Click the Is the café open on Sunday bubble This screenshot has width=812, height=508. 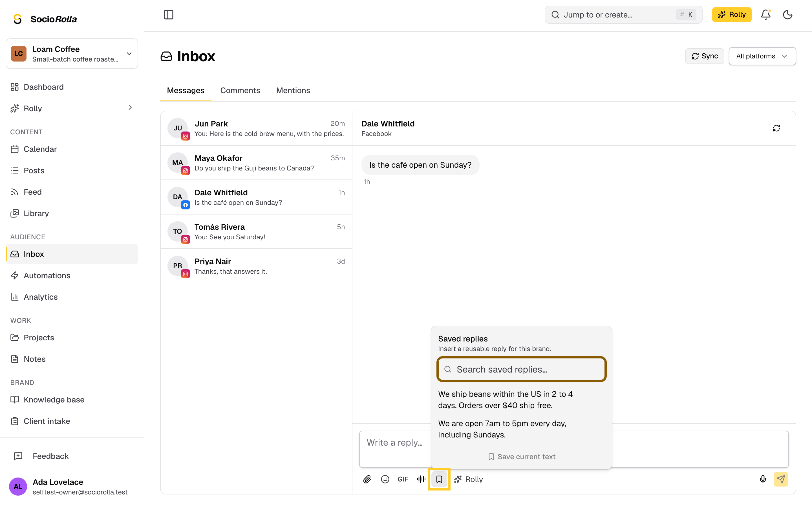pos(420,165)
